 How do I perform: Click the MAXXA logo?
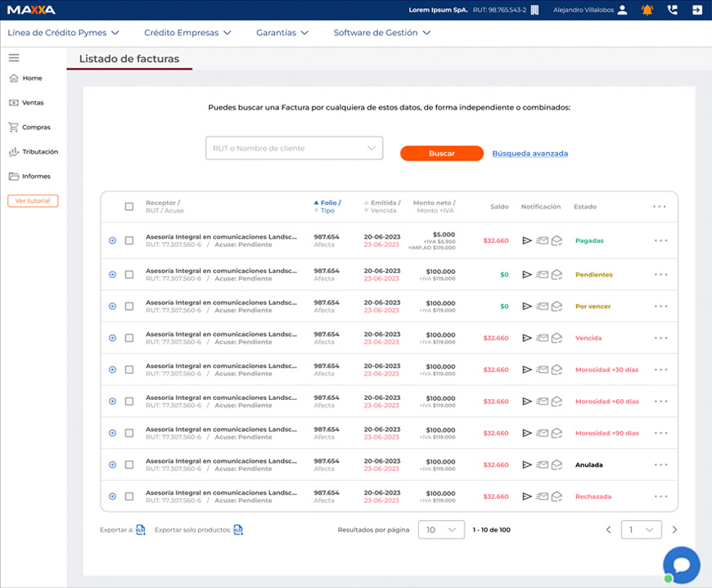31,10
